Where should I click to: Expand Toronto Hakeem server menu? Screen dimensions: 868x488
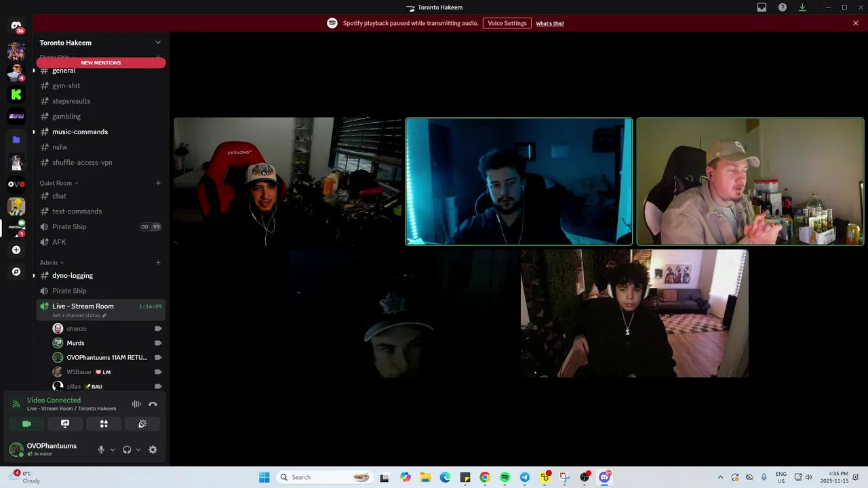158,43
